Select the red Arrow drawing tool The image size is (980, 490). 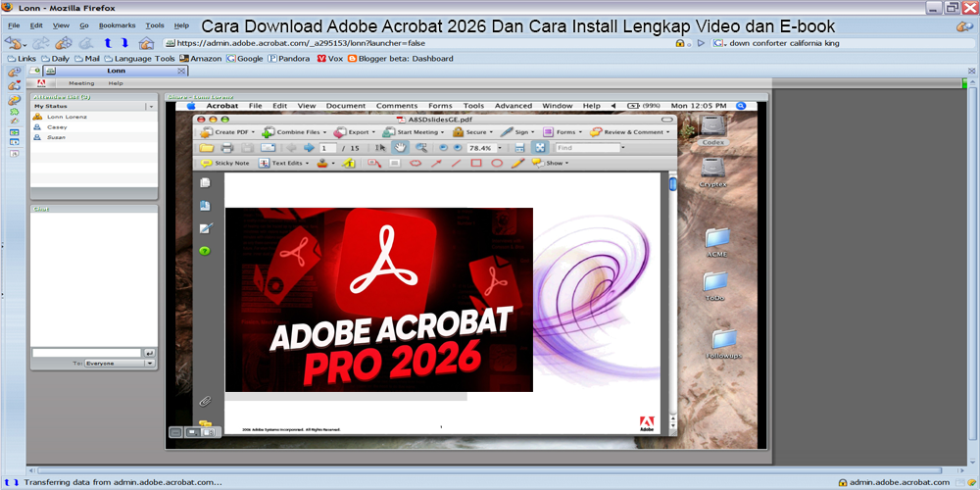coord(436,163)
